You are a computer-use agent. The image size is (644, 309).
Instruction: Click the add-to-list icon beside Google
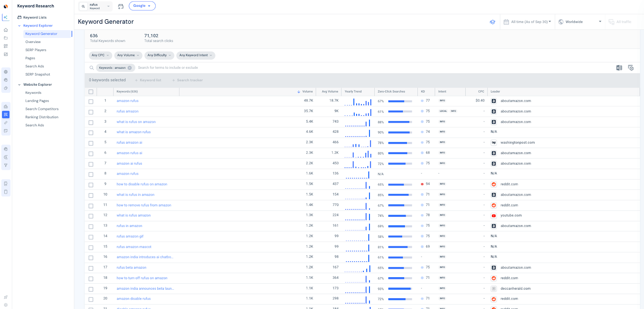click(121, 6)
